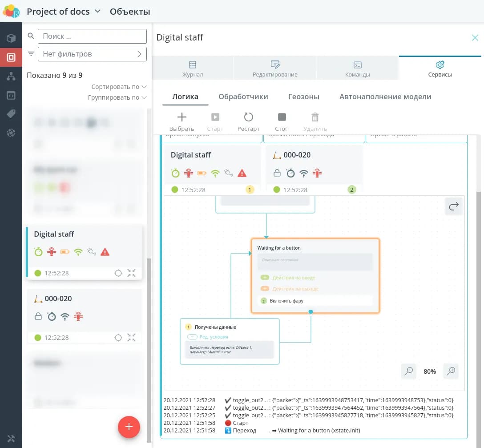The height and width of the screenshot is (448, 484).
Task: Collapse arrows icon on 000-020 card
Action: tap(131, 338)
